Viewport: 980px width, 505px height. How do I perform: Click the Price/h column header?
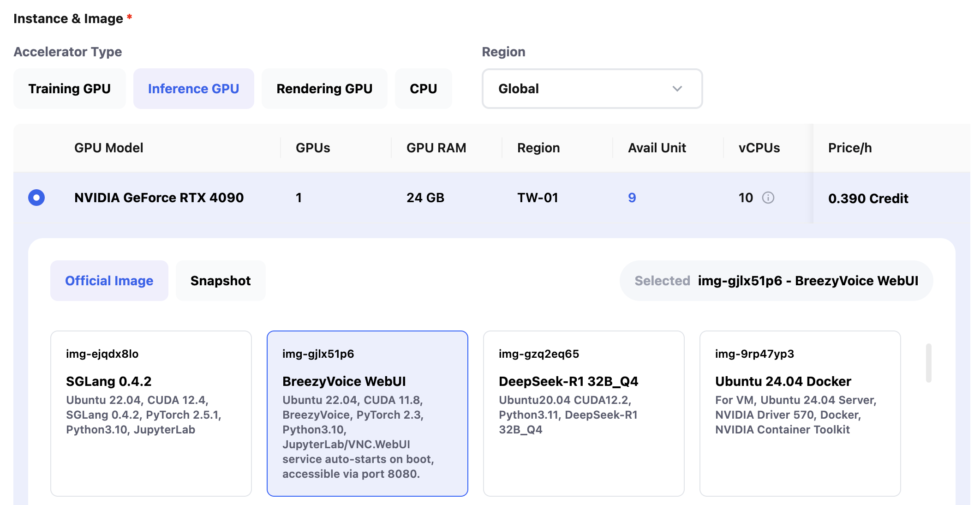(x=850, y=148)
